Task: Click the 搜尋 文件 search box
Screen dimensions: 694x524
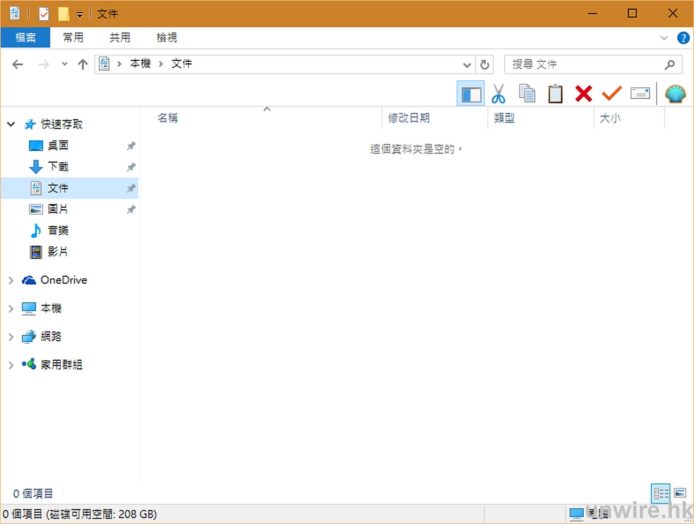Action: pos(585,64)
